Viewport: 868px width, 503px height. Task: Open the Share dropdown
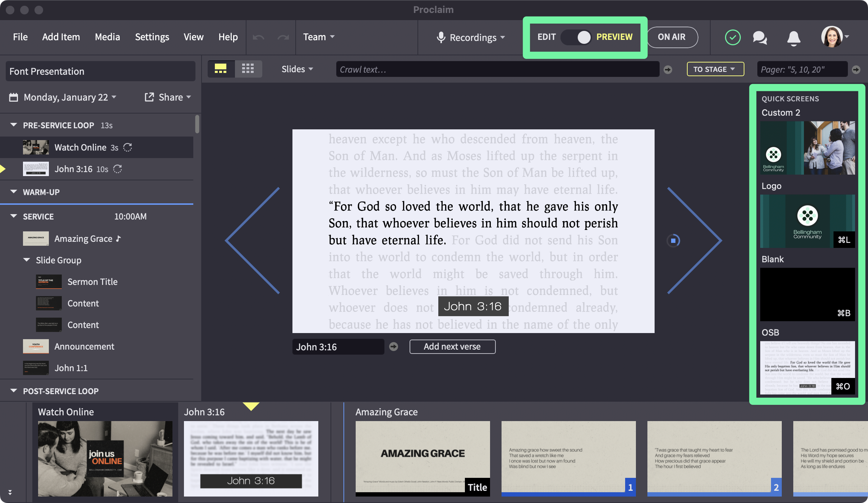click(x=175, y=97)
